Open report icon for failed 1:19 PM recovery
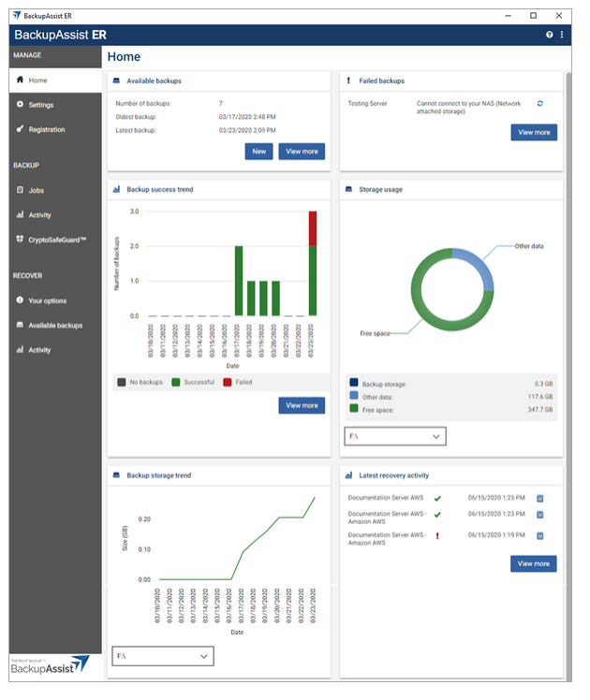Viewport: 590px width, 700px height. [x=540, y=535]
